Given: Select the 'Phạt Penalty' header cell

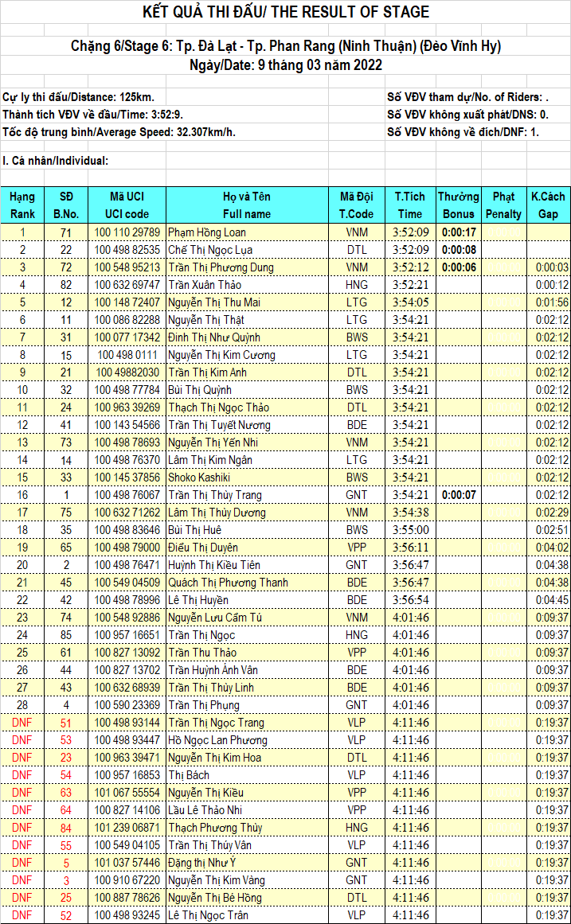Looking at the screenshot, I should pyautogui.click(x=503, y=205).
